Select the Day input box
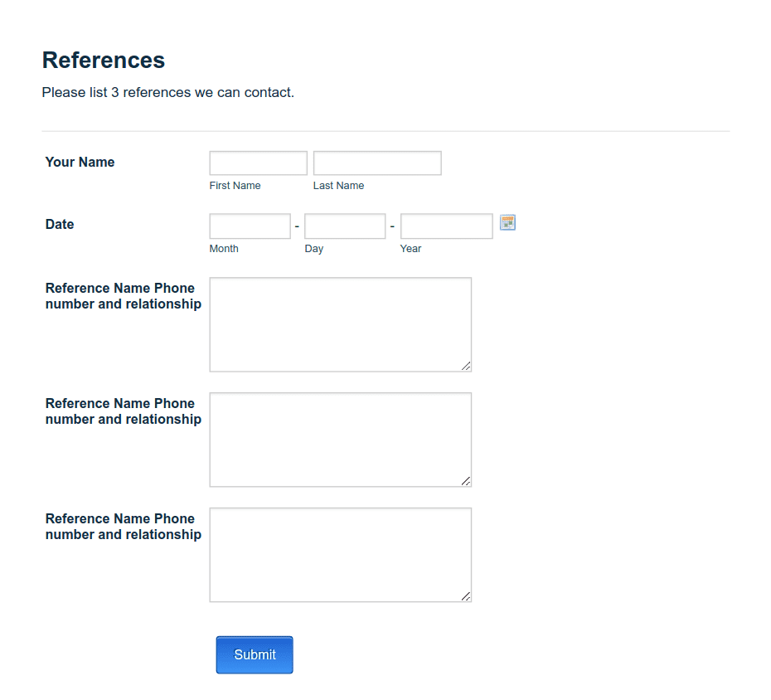The image size is (771, 700). (344, 226)
